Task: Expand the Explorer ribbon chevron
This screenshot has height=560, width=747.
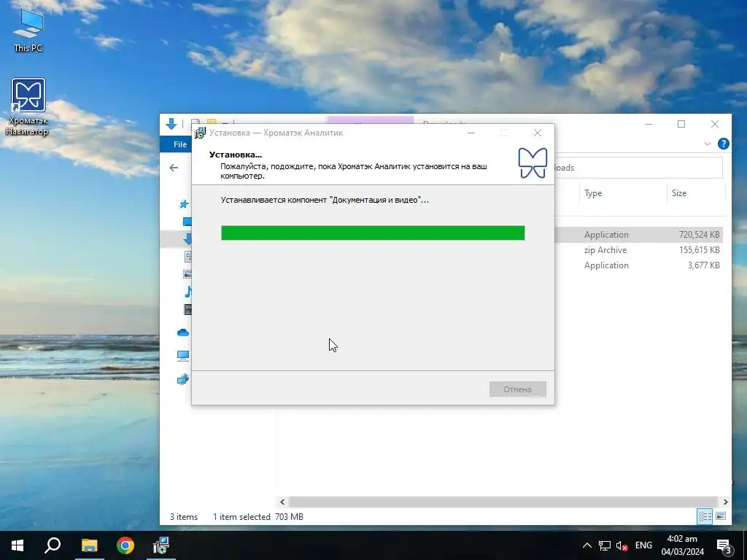Action: click(x=708, y=144)
